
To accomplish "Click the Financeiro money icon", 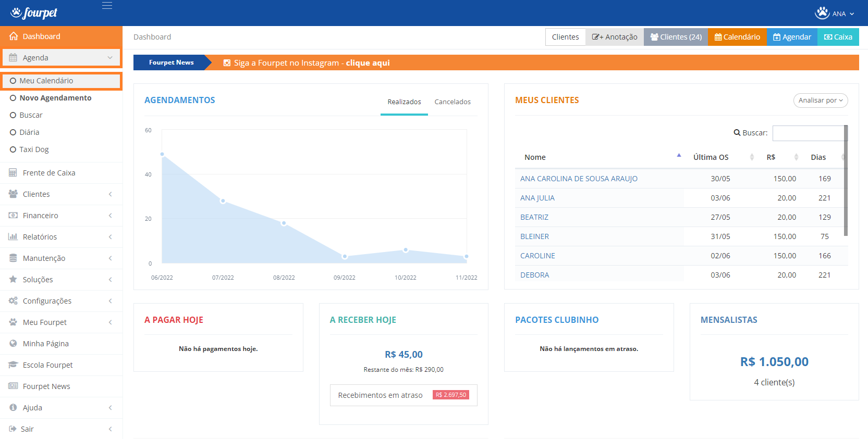I will [x=13, y=216].
